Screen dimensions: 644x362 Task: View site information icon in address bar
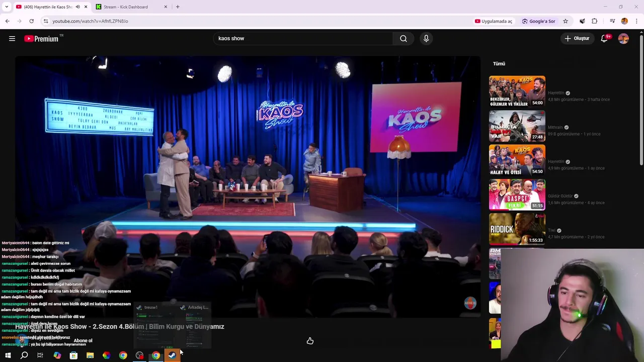coord(46,21)
